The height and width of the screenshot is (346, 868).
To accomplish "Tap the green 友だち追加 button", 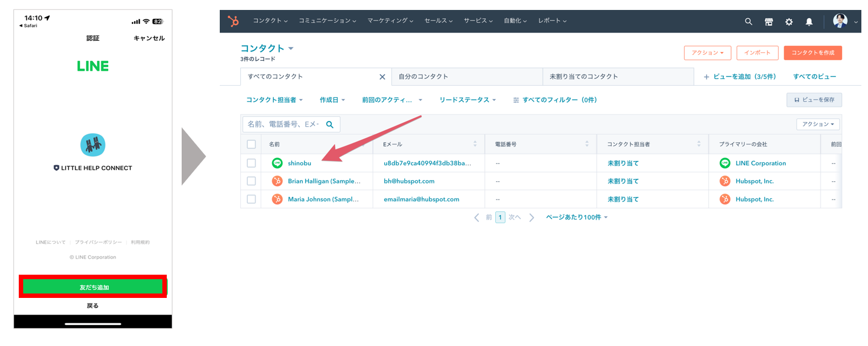I will pos(93,287).
